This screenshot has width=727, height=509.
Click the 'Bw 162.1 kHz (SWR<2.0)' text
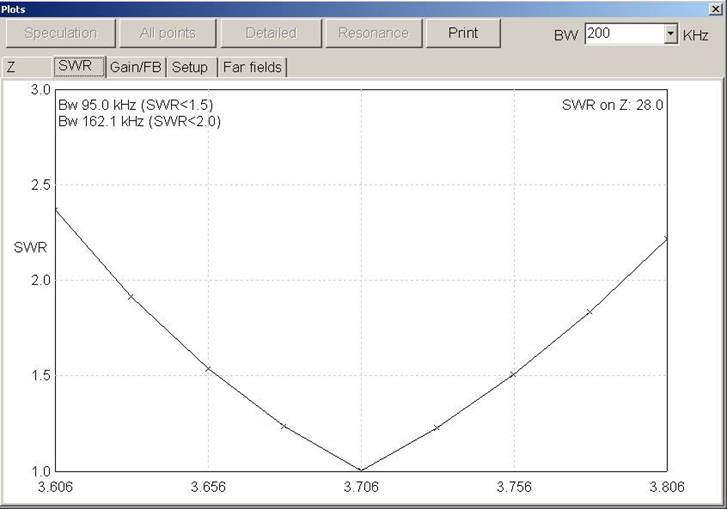(x=140, y=121)
